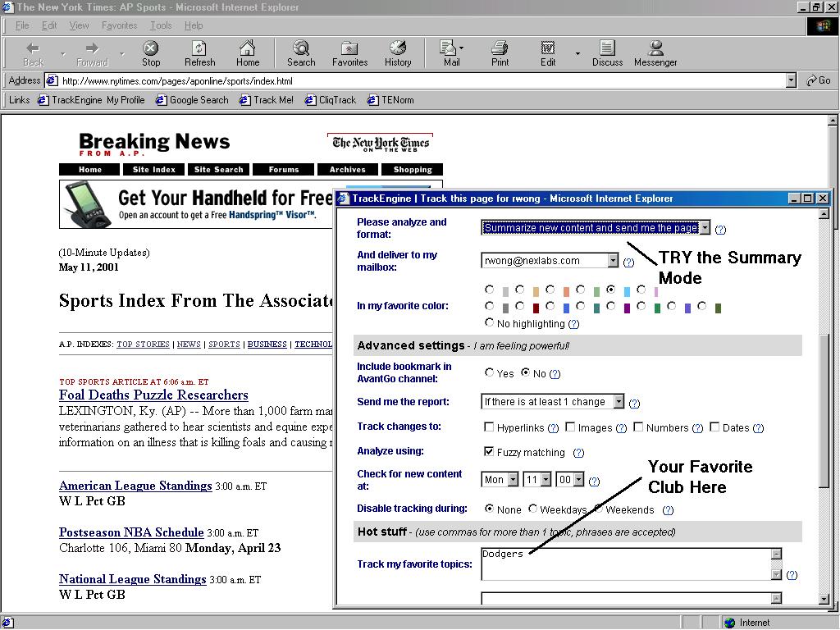Screen dimensions: 840x630
Task: Expand the mailbox address dropdown
Action: [613, 260]
